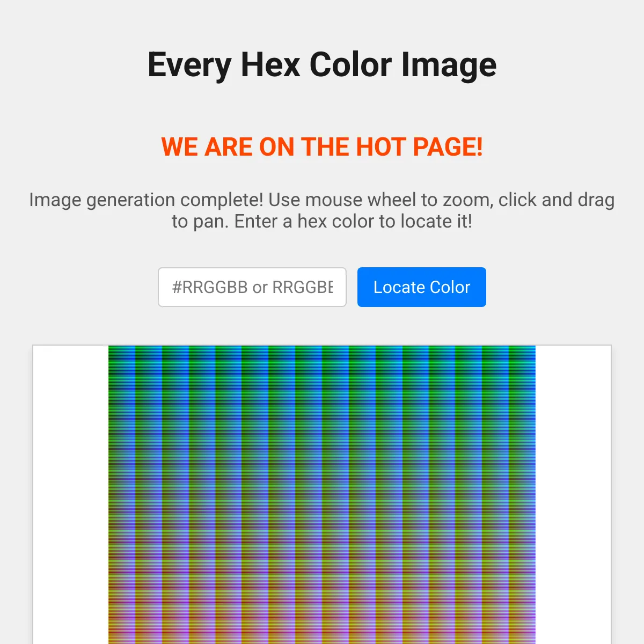Click the "WE ARE ON THE HOT PAGE!" banner

point(322,147)
